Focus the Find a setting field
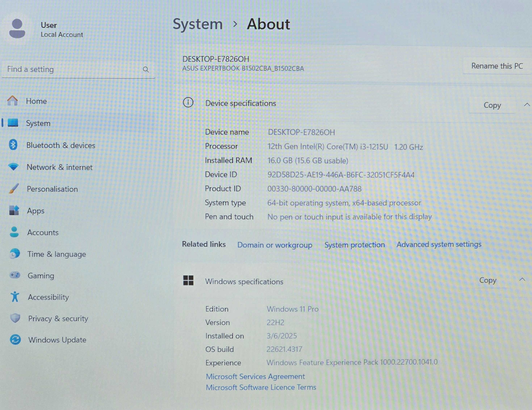 pos(78,69)
